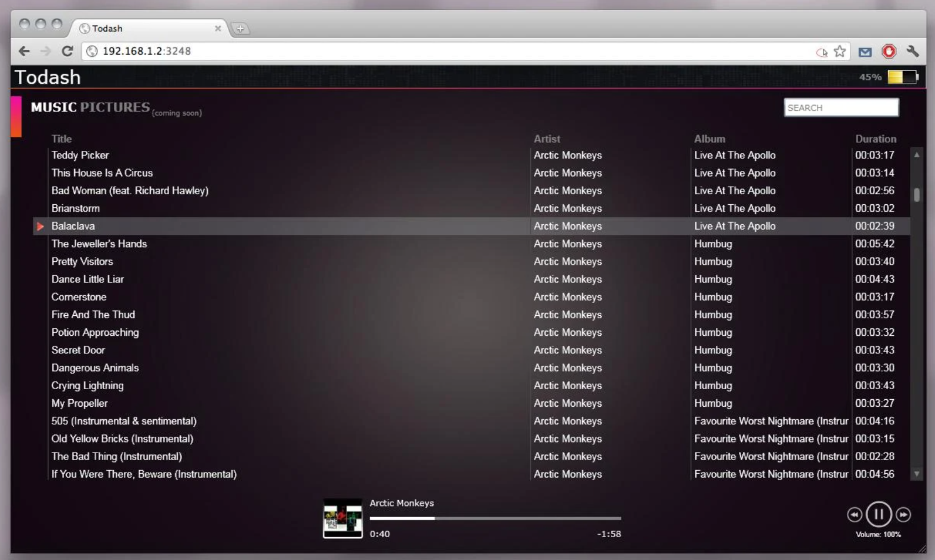Viewport: 935px width, 560px height.
Task: Click the track list scrollbar up arrow
Action: coord(916,155)
